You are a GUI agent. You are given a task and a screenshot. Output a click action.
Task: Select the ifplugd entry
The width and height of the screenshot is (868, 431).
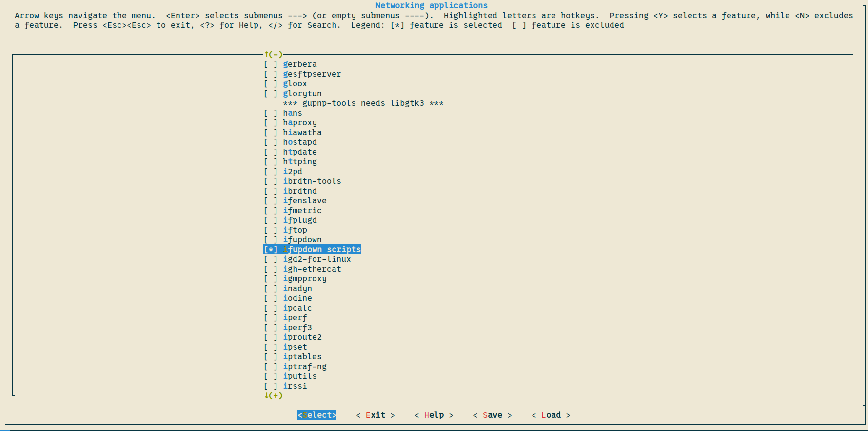[300, 220]
